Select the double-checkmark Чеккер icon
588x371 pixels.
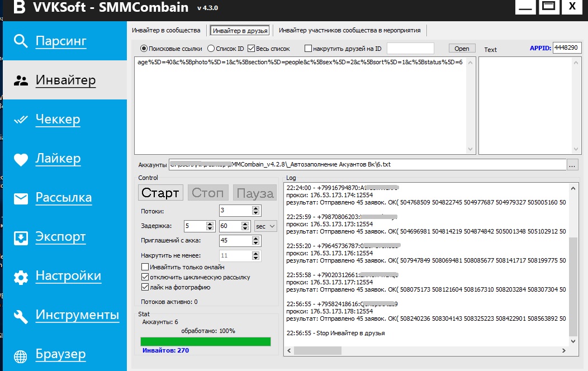pyautogui.click(x=21, y=120)
